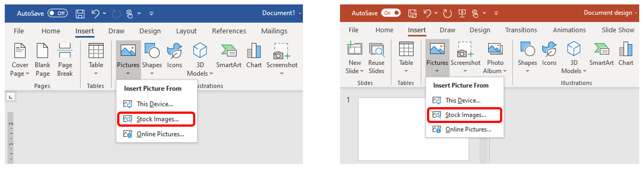Switch to the References tab in Word

pos(229,31)
